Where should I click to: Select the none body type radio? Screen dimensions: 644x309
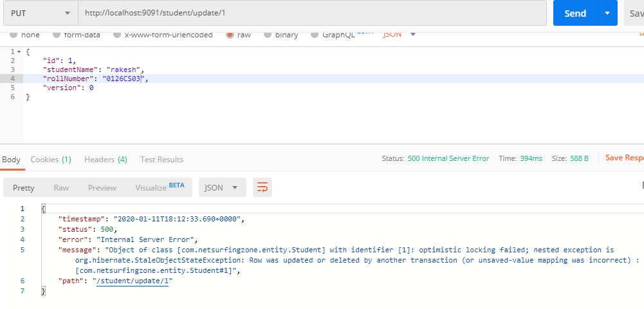[14, 35]
